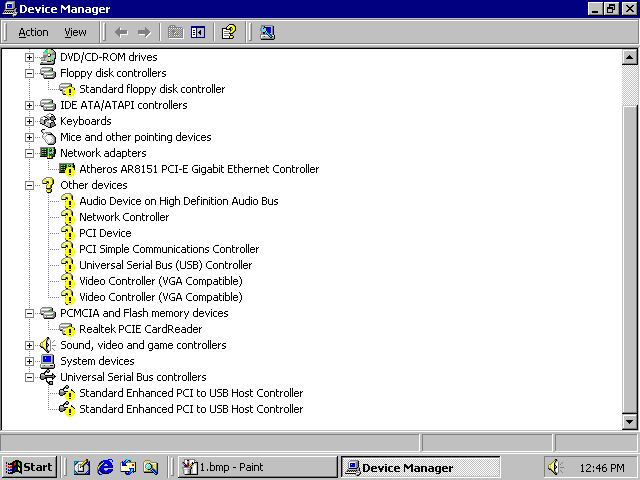Expand the IDE ATA/ATAPI controllers node
This screenshot has height=480, width=640.
coord(29,105)
